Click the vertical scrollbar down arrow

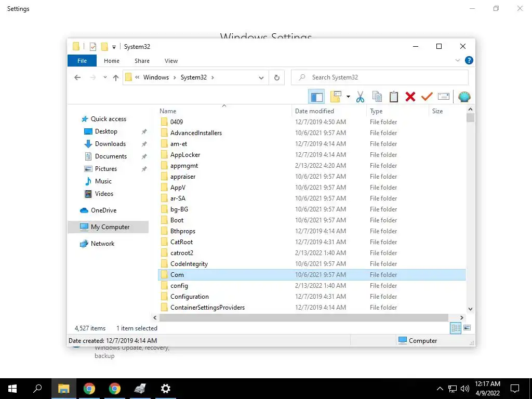coord(470,309)
